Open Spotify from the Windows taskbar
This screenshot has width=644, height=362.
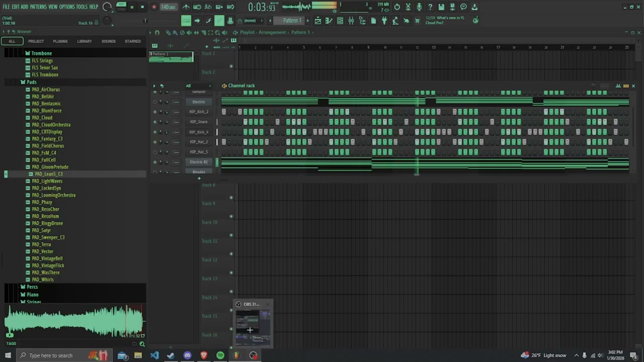(x=220, y=355)
